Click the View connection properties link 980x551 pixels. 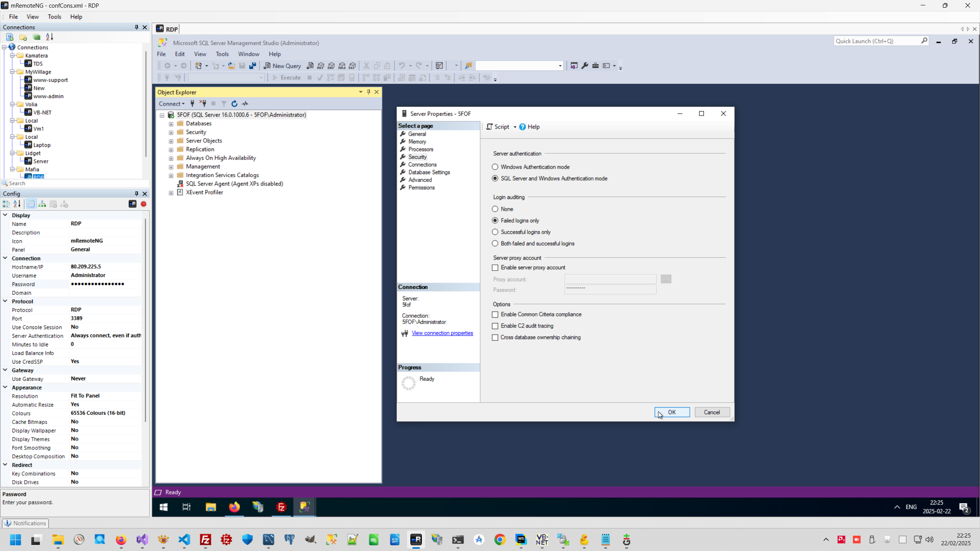click(442, 333)
